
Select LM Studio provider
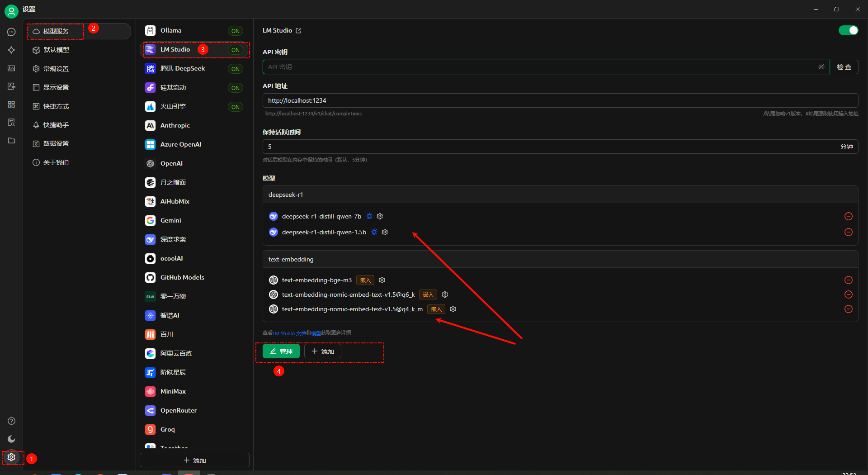tap(194, 49)
